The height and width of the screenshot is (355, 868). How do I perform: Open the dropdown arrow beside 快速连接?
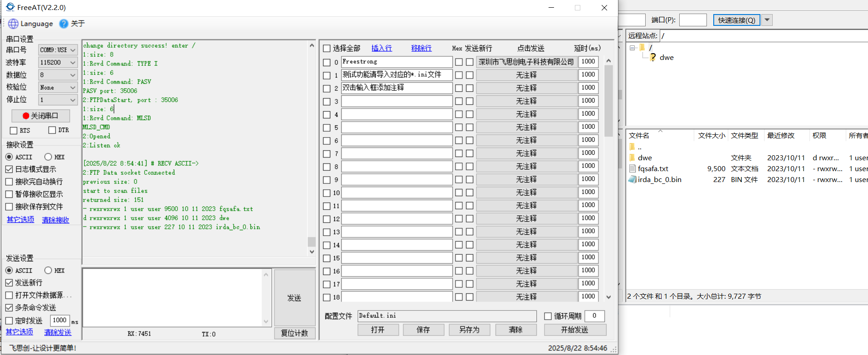tap(767, 20)
